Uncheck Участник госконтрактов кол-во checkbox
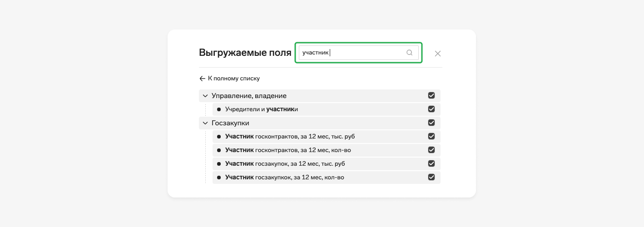The height and width of the screenshot is (227, 644). point(431,150)
